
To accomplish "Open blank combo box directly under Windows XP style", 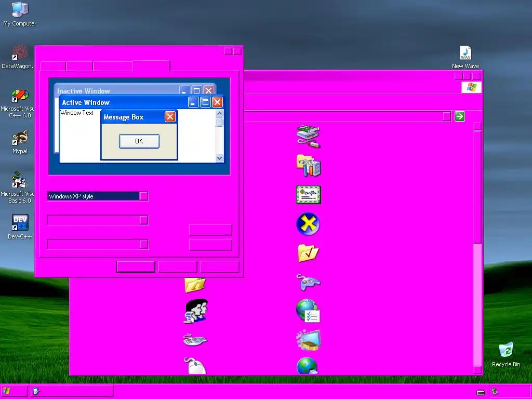I will click(98, 220).
